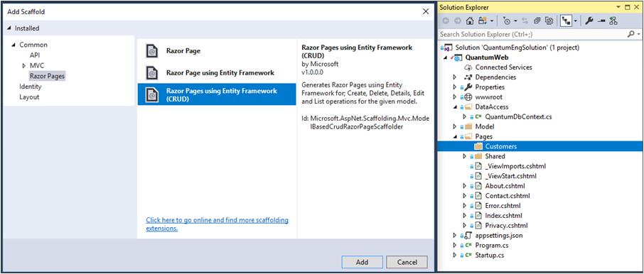Select Razor Page using Entity Framework item
The width and height of the screenshot is (644, 274).
(x=217, y=73)
